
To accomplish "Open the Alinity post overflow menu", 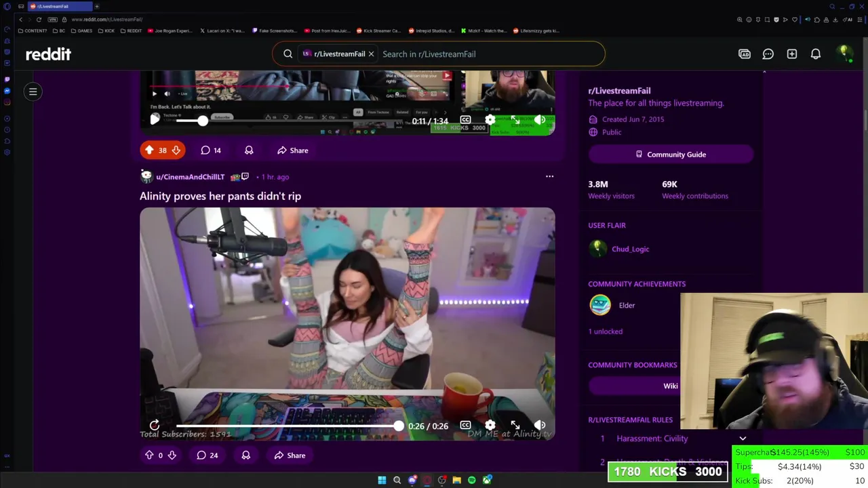I will [x=549, y=177].
